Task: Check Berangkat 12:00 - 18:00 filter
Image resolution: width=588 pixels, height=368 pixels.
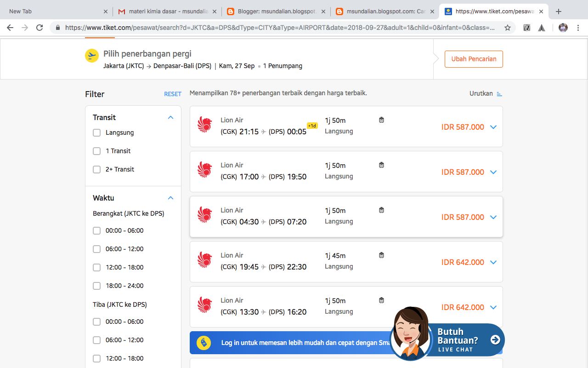Action: pos(96,267)
